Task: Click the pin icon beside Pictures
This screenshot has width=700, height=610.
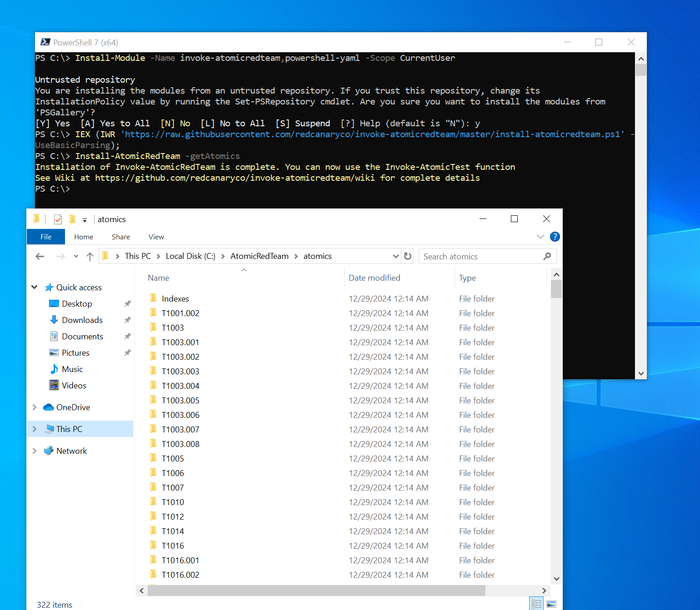Action: 127,352
